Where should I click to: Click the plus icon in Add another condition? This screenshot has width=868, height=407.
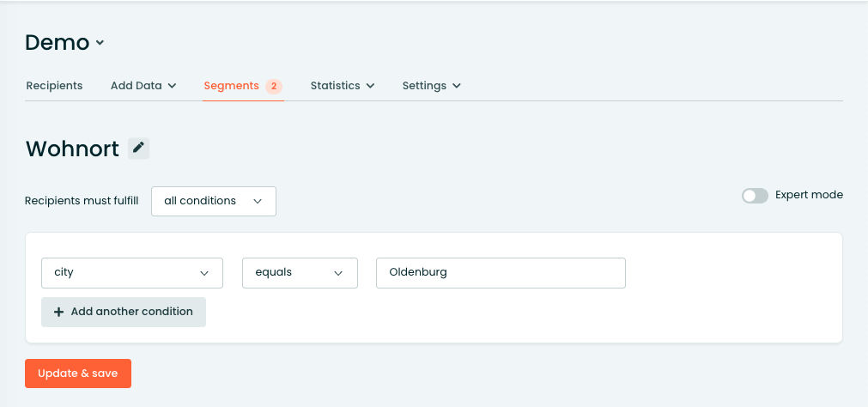tap(58, 312)
